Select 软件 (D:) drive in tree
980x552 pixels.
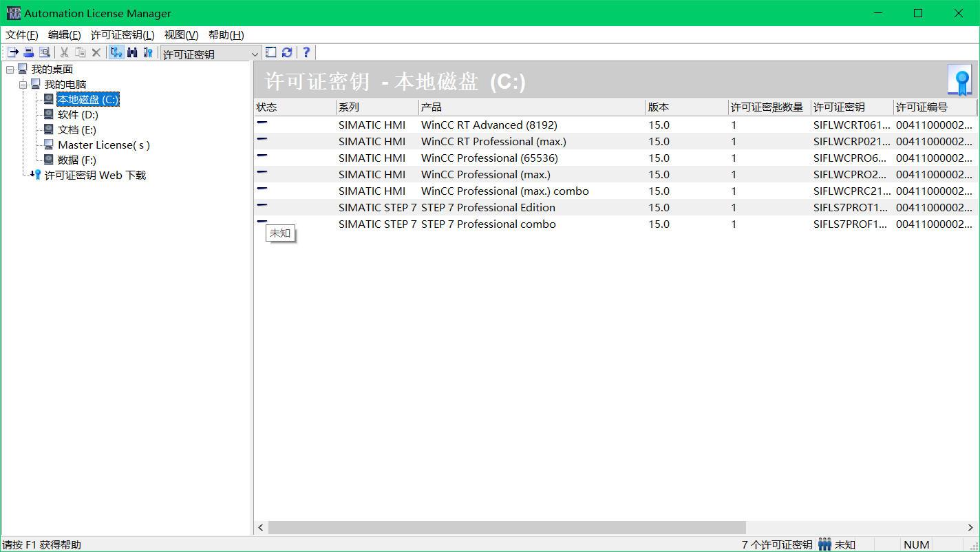[78, 115]
